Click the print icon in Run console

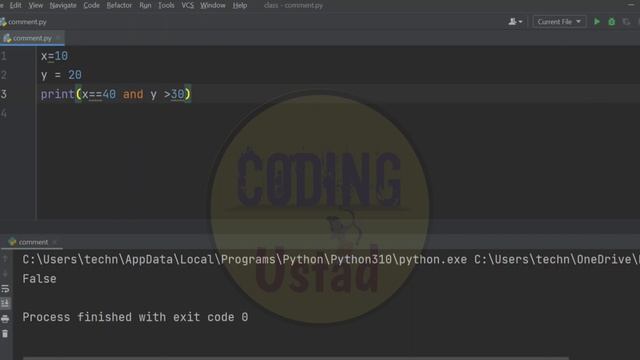[5, 318]
